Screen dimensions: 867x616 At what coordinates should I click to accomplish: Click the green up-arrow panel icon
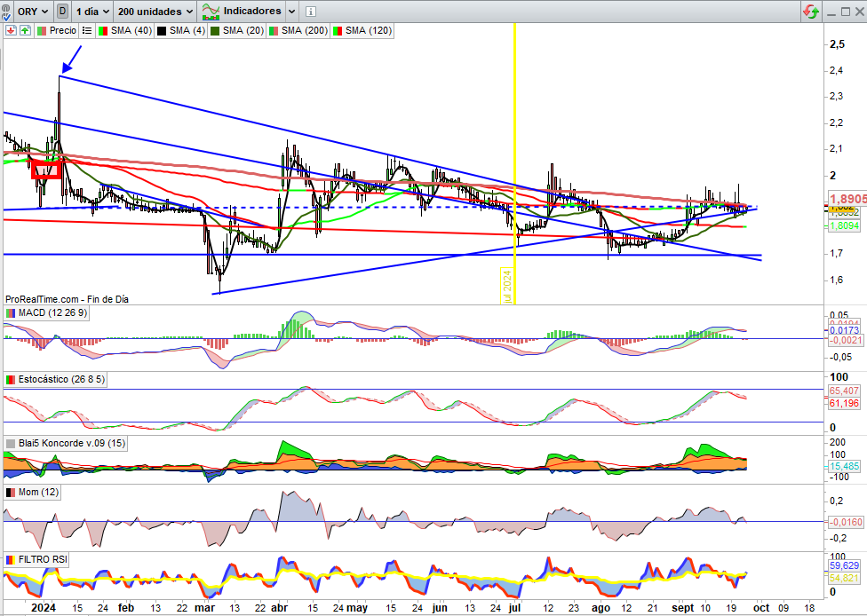coord(26,30)
